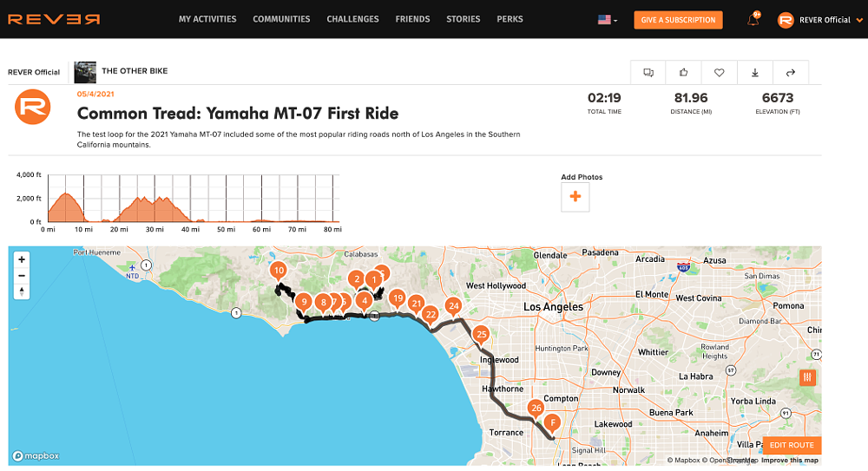Screen dimensions: 868x471
Task: Open the My Activities menu
Action: pos(207,19)
